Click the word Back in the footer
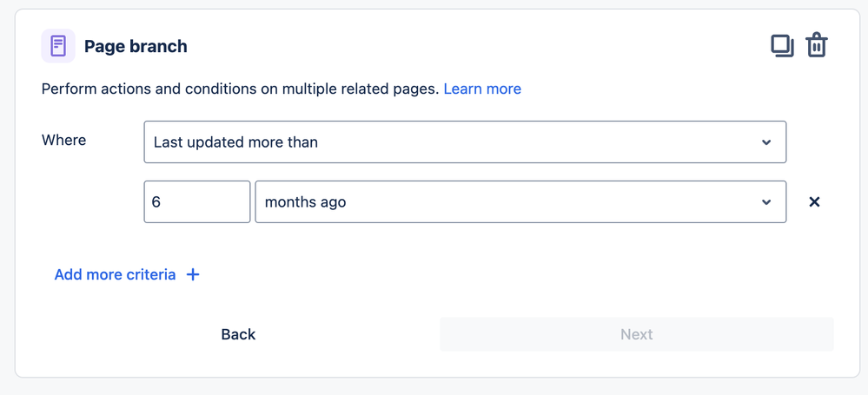 (x=238, y=334)
